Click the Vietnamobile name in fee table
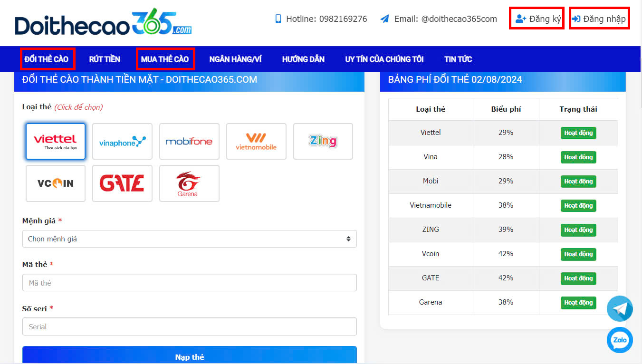642x364 pixels. (x=431, y=205)
